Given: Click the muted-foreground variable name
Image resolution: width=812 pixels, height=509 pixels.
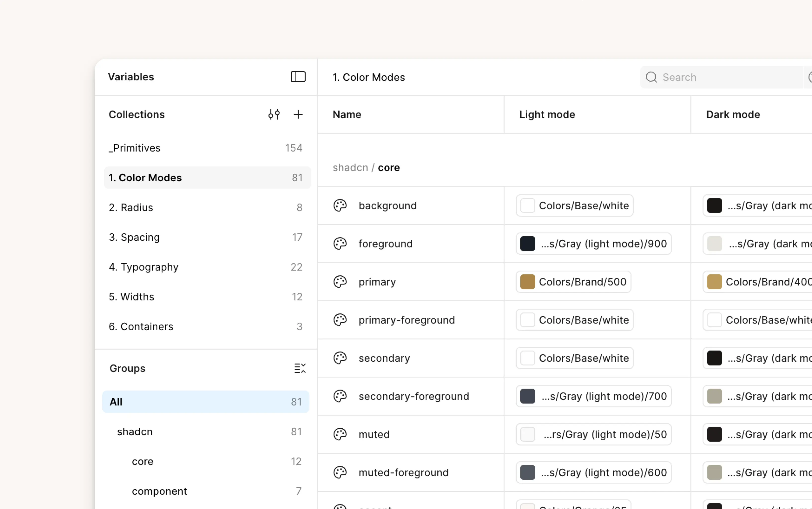Looking at the screenshot, I should tap(404, 472).
